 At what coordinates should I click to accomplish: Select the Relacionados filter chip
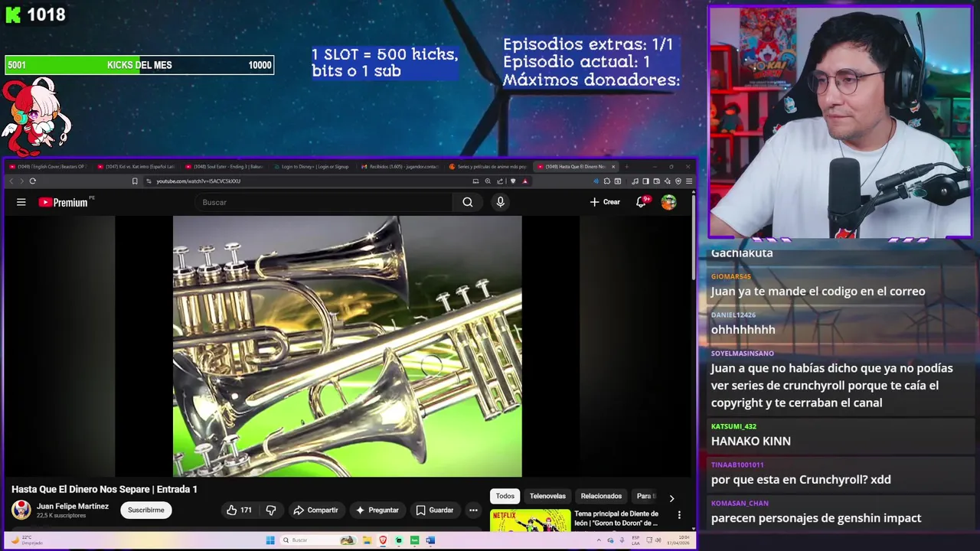click(601, 496)
